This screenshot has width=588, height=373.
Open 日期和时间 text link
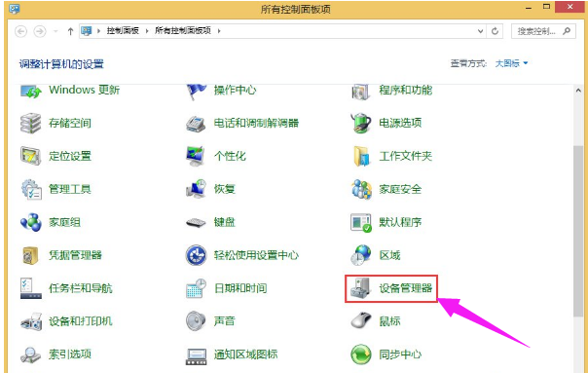(240, 288)
